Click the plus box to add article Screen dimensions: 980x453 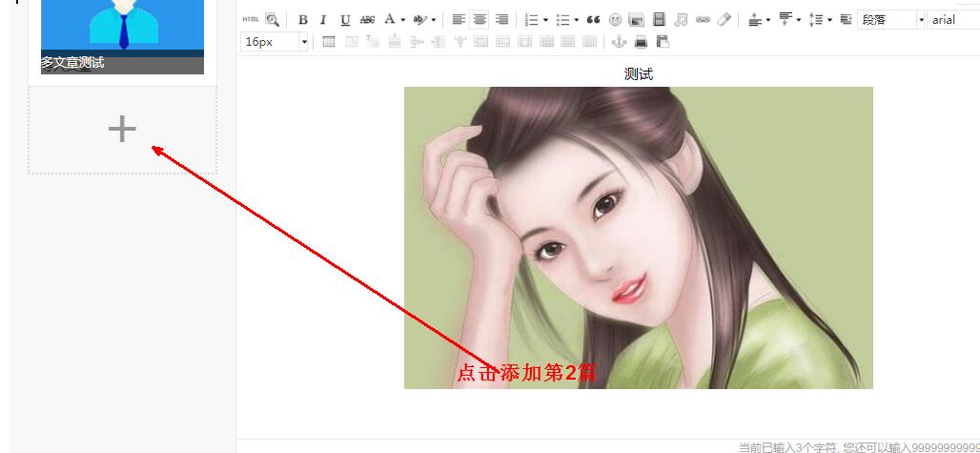[x=122, y=130]
